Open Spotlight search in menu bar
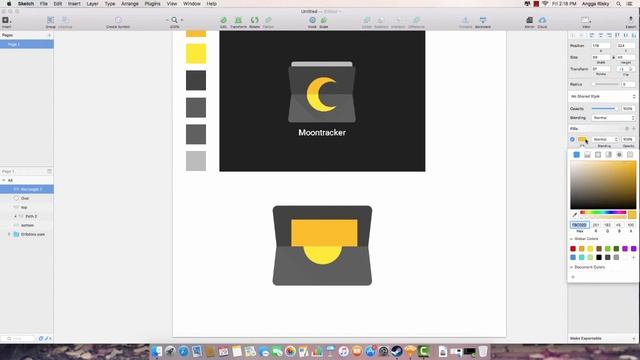The image size is (640, 360). 619,4
